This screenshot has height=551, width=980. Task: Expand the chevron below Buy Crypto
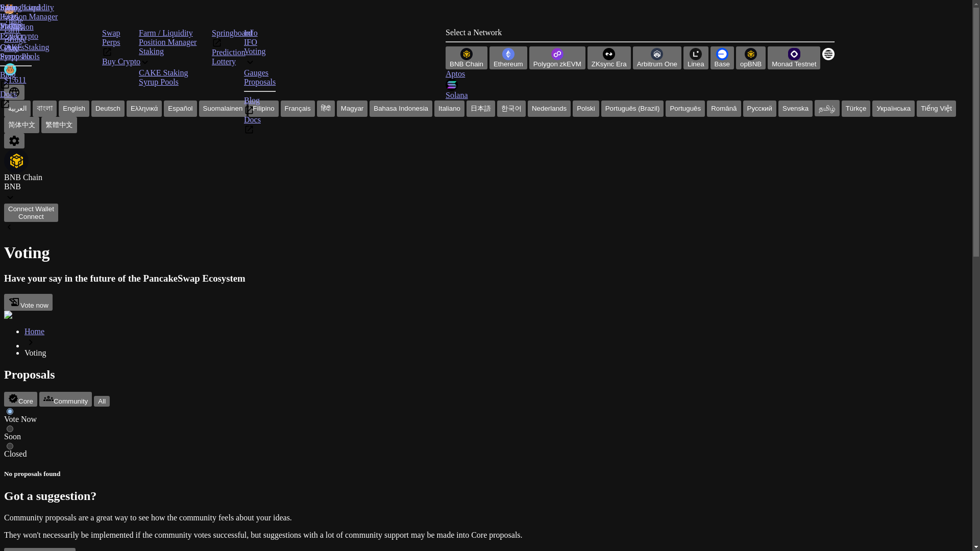tap(145, 62)
